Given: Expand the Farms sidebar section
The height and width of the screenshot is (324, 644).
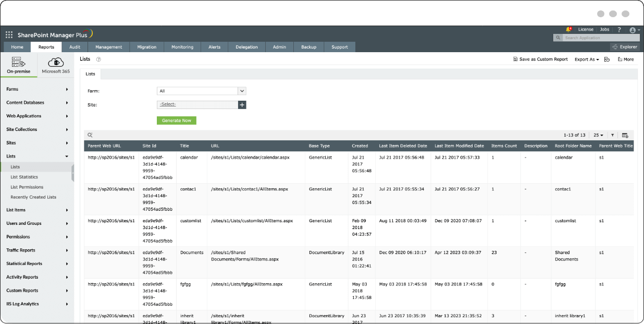Looking at the screenshot, I should [37, 89].
